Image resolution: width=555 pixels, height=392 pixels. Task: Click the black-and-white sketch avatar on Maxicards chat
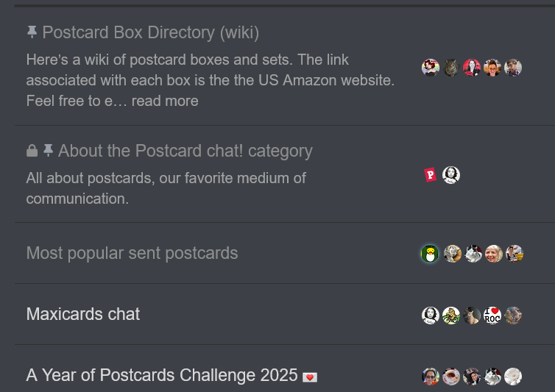(x=431, y=316)
